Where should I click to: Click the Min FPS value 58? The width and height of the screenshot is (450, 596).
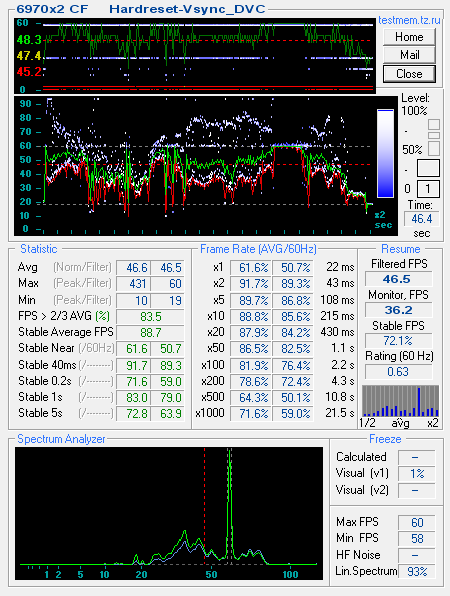(416, 539)
